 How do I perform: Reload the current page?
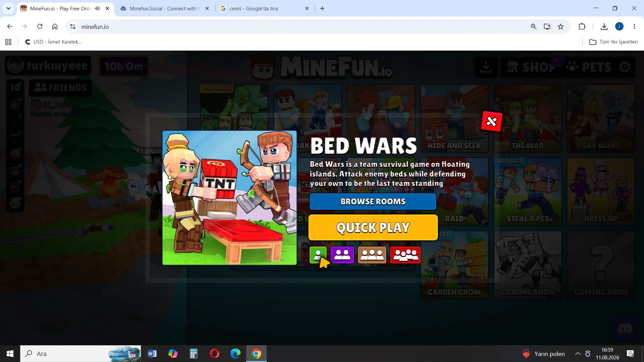pyautogui.click(x=40, y=26)
